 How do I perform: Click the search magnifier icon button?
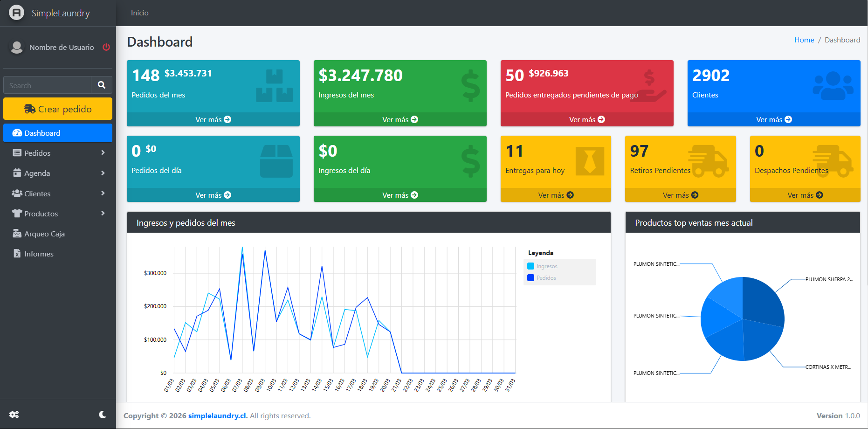point(102,85)
